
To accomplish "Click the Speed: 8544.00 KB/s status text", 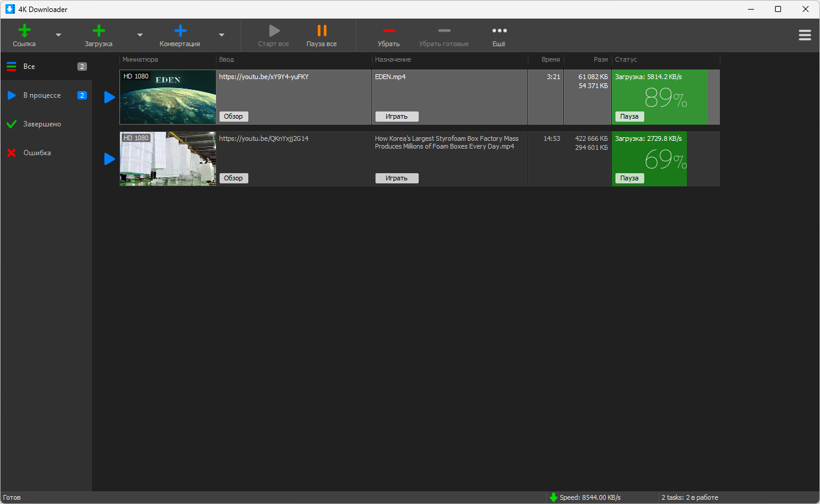I will pos(590,497).
